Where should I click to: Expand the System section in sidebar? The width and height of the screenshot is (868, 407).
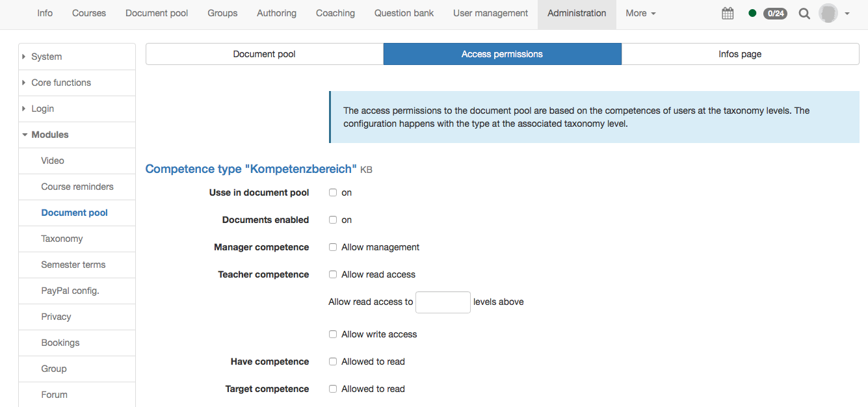pyautogui.click(x=47, y=57)
